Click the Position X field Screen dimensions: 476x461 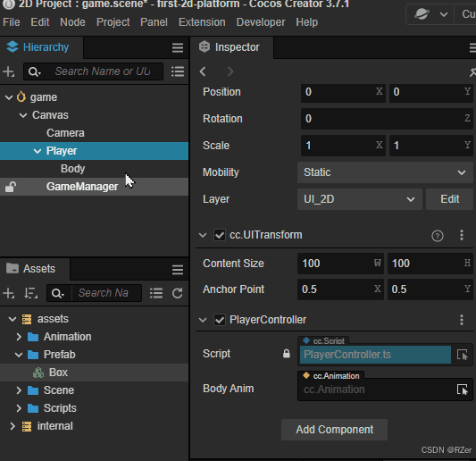click(x=343, y=92)
